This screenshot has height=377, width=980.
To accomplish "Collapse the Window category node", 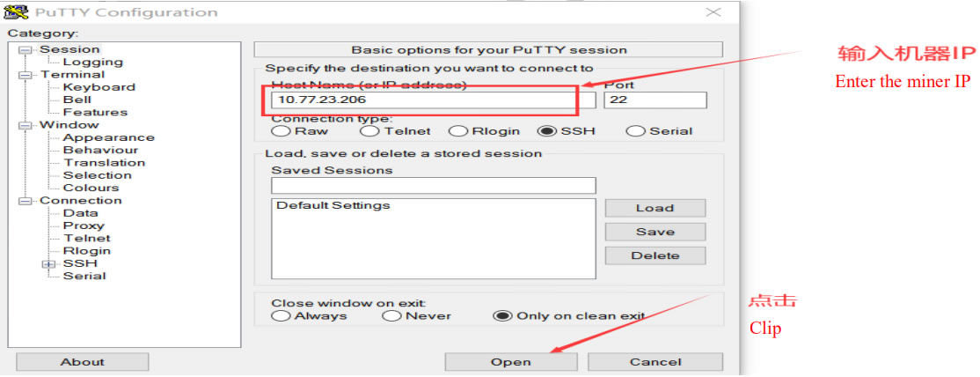I will click(24, 125).
